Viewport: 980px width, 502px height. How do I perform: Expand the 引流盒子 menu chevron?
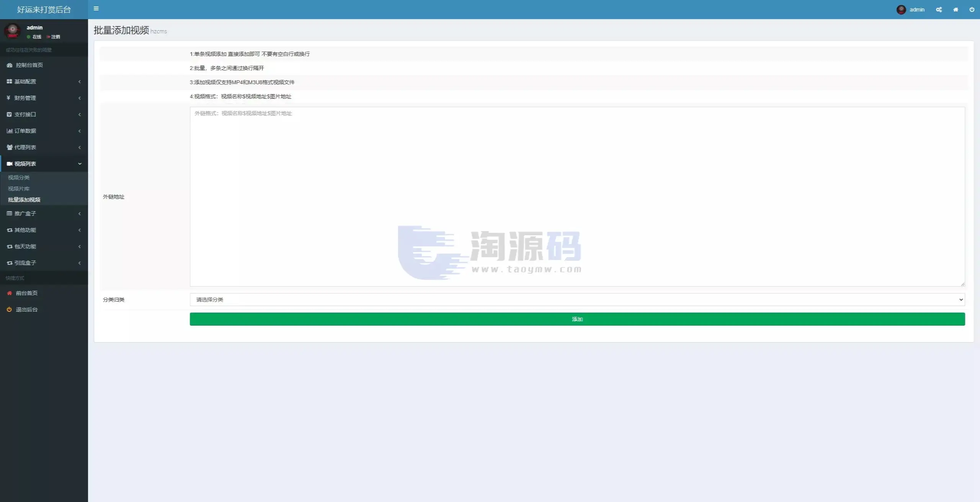[80, 263]
